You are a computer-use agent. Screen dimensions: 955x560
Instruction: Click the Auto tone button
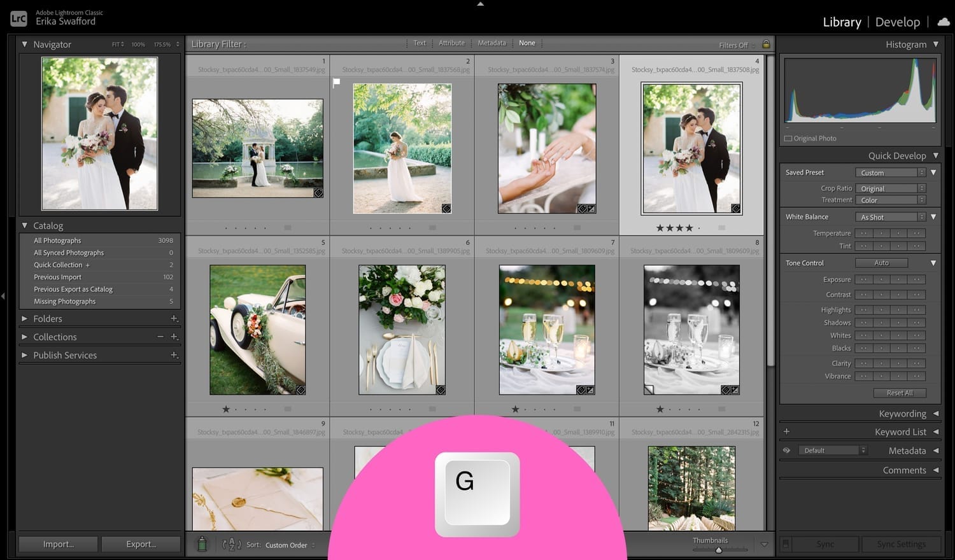click(x=881, y=263)
